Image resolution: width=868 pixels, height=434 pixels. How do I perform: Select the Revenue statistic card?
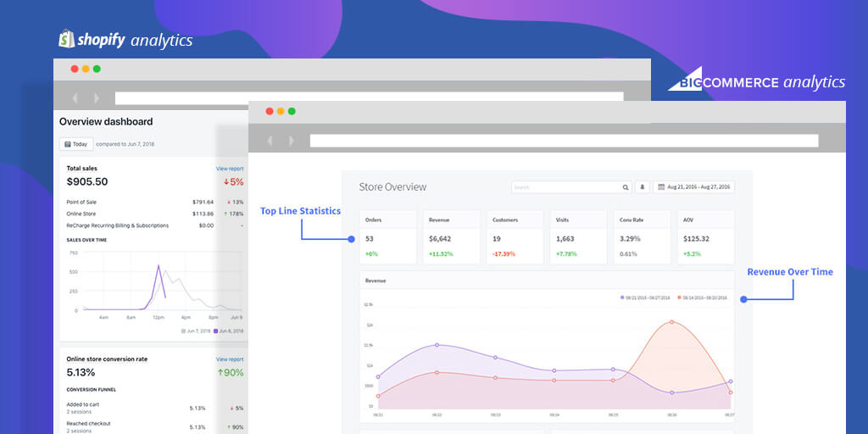pyautogui.click(x=452, y=237)
